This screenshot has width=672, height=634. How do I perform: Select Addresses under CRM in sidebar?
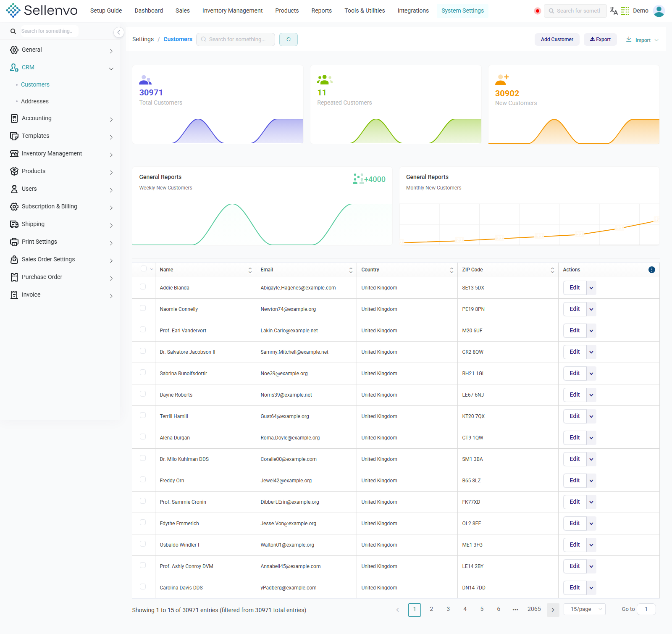pyautogui.click(x=35, y=101)
